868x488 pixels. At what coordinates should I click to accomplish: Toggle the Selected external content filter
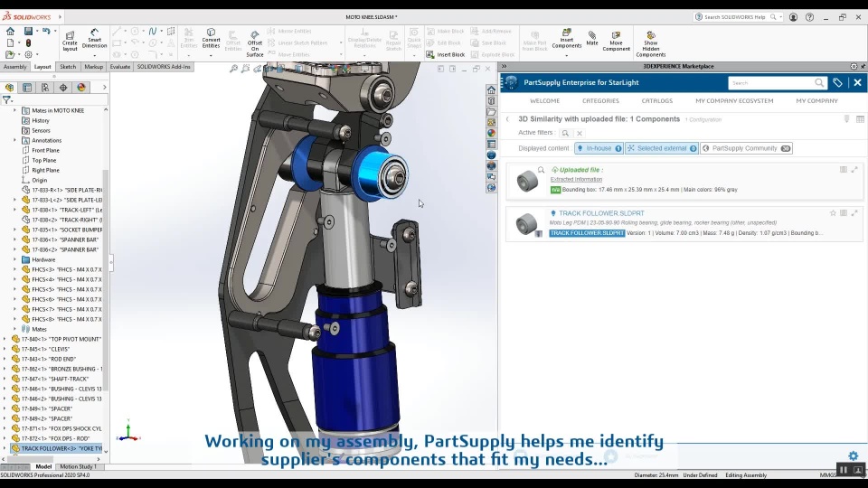[662, 148]
